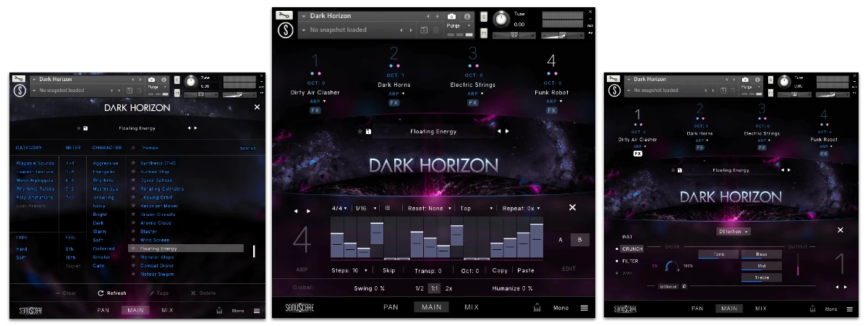
Task: Toggle FX on Dirty Air Clasher in the center window
Action: click(x=315, y=111)
